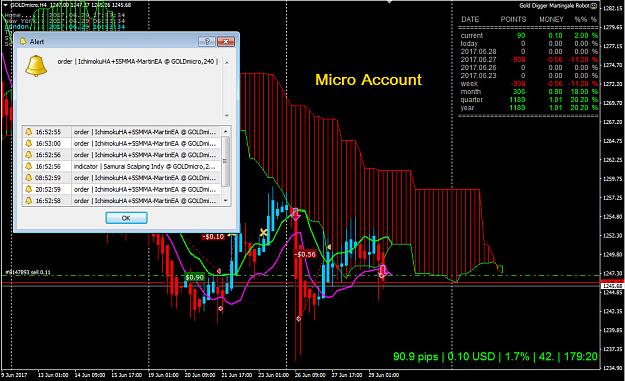625x381 pixels.
Task: Click the Micro Account yellow label
Action: pyautogui.click(x=368, y=80)
